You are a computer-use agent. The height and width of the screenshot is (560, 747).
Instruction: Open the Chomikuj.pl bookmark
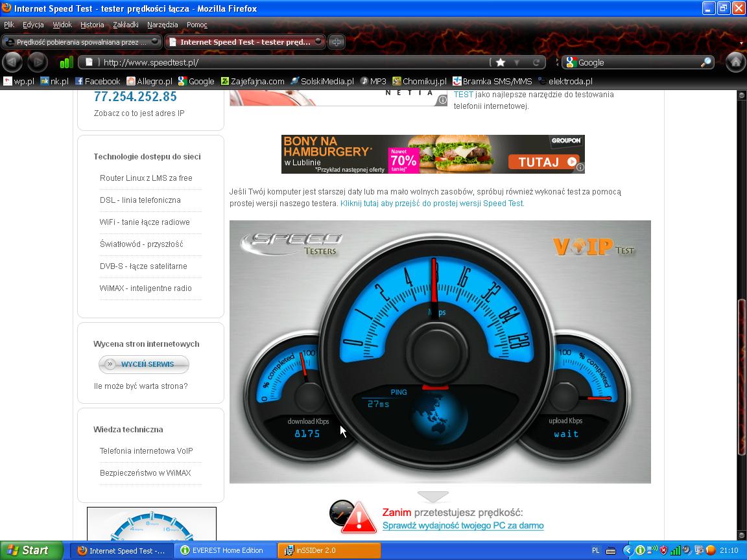click(420, 82)
